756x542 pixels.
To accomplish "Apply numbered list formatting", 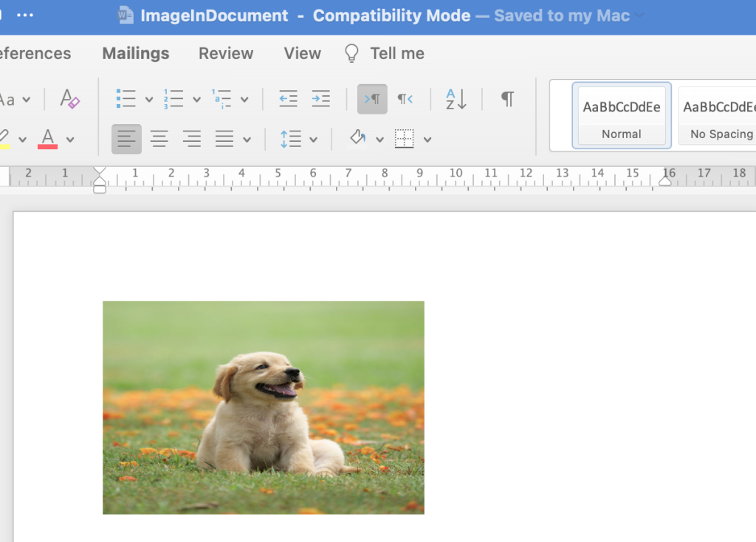I will tap(173, 99).
